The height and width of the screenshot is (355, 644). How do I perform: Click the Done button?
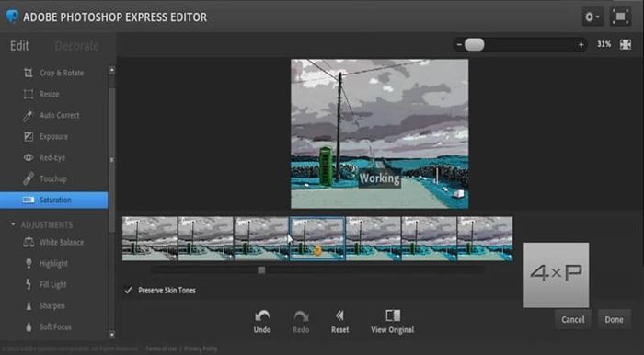(x=614, y=319)
